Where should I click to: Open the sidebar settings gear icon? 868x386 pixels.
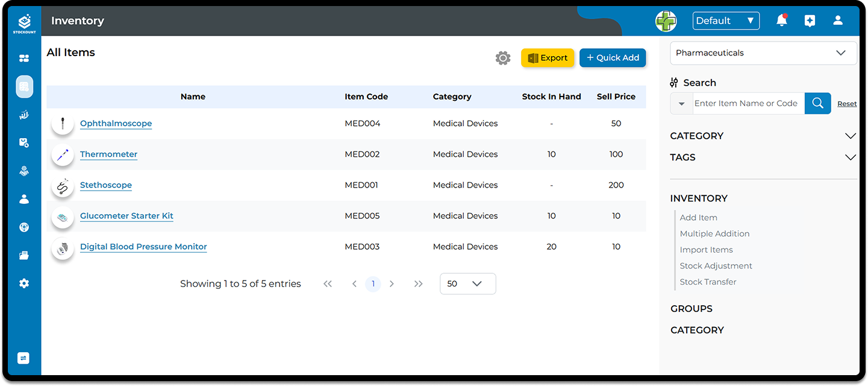[x=24, y=283]
